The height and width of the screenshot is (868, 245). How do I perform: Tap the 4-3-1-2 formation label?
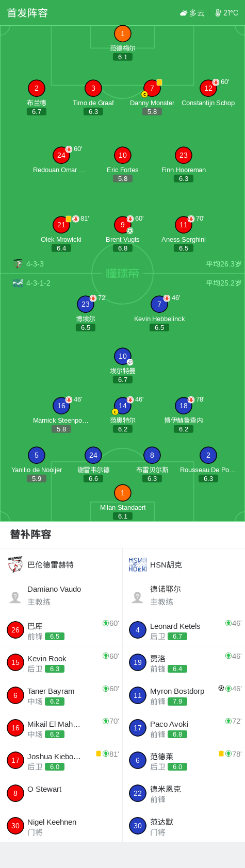click(x=38, y=283)
